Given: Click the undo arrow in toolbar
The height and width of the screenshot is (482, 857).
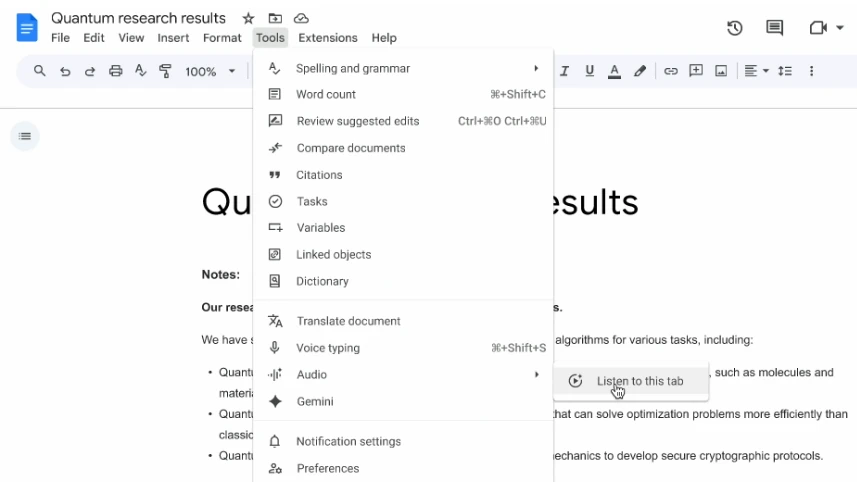Looking at the screenshot, I should click(x=65, y=71).
